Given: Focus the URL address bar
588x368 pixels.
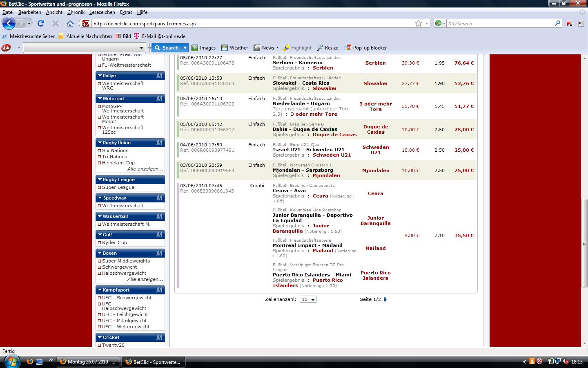Looking at the screenshot, I should point(252,23).
